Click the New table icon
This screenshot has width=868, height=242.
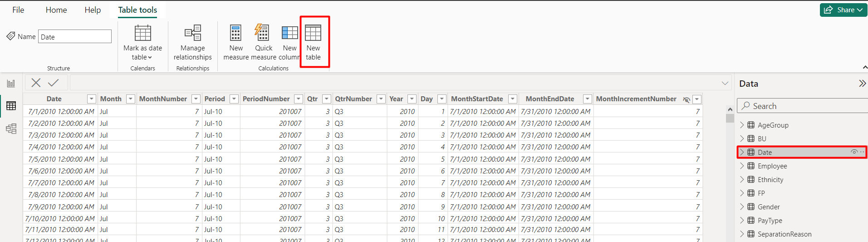point(313,33)
